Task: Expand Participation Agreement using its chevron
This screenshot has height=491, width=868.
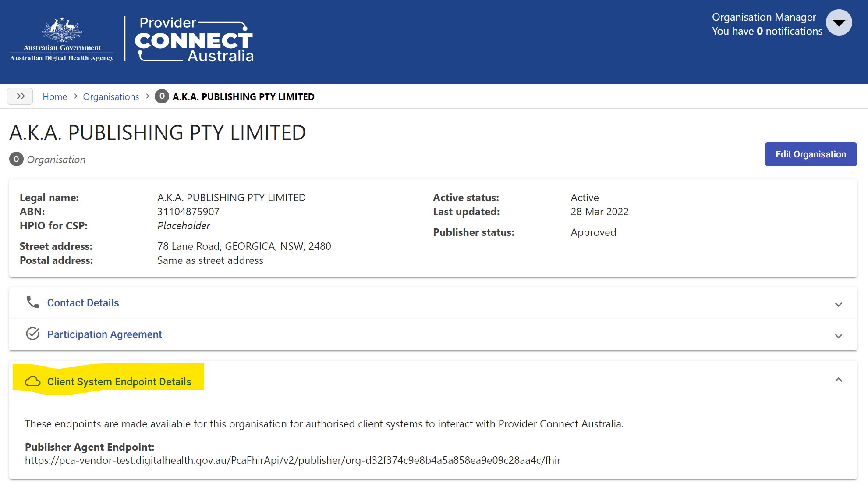Action: pyautogui.click(x=838, y=336)
